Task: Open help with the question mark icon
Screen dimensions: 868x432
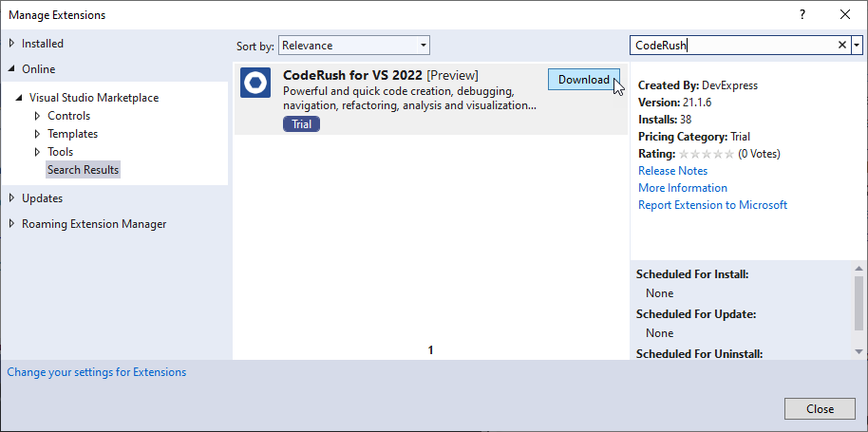Action: (x=802, y=15)
